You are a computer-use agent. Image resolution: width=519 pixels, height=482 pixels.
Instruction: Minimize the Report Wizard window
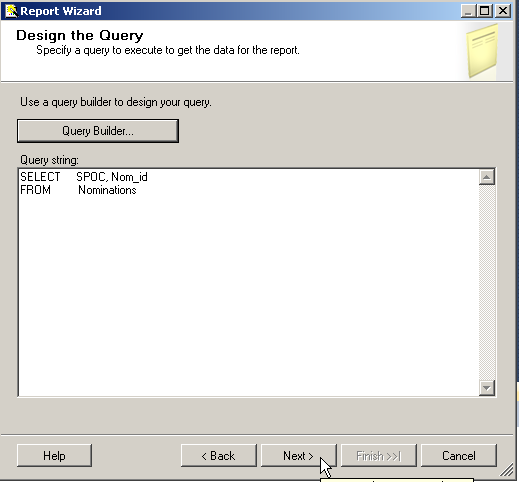[x=469, y=11]
